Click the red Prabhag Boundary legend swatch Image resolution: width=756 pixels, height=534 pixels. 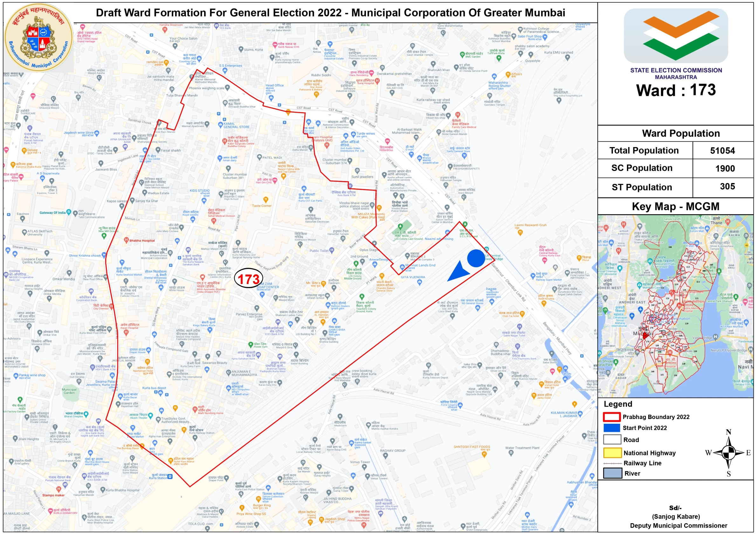612,417
